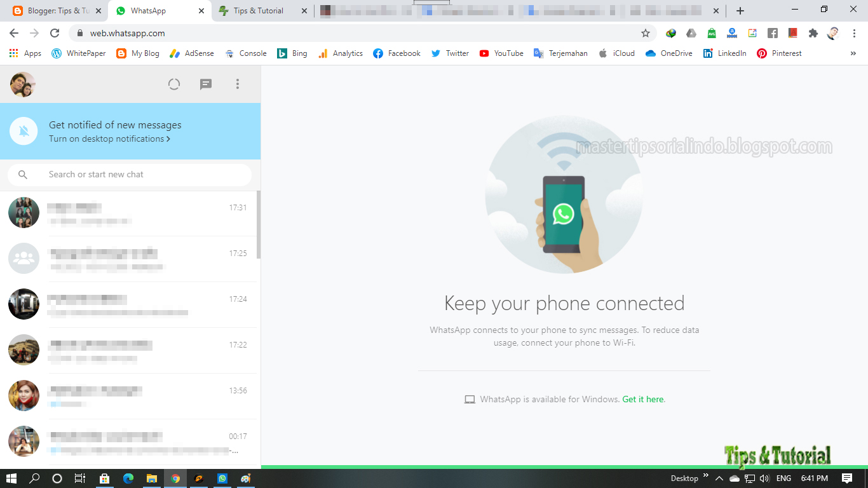The width and height of the screenshot is (868, 488).
Task: Open Windows Start menu
Action: pyautogui.click(x=11, y=478)
